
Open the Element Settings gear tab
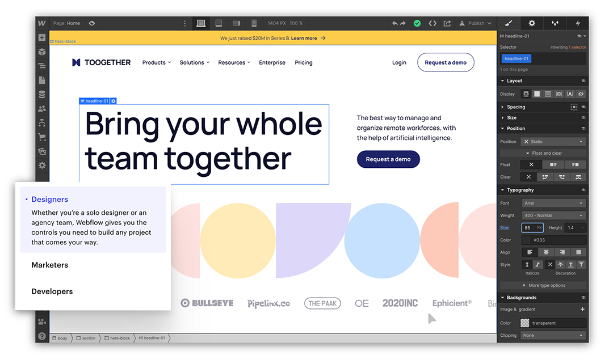[x=532, y=23]
